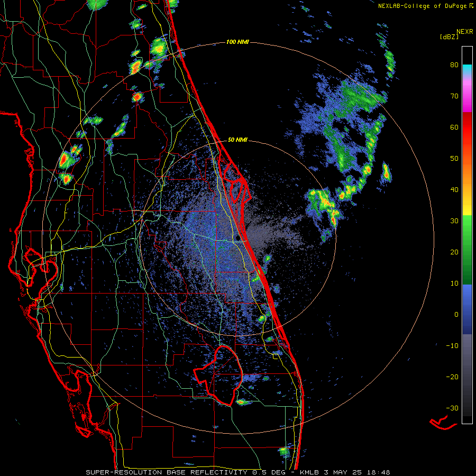The image size is (476, 476).
Task: Click the 70 dBZ scale value
Action: tap(454, 96)
